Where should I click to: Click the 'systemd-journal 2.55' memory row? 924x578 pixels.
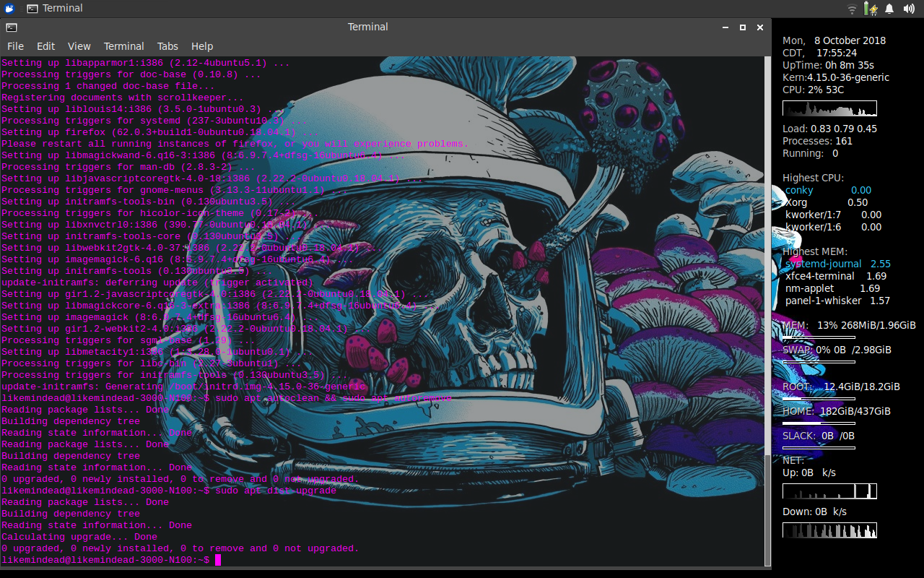837,264
